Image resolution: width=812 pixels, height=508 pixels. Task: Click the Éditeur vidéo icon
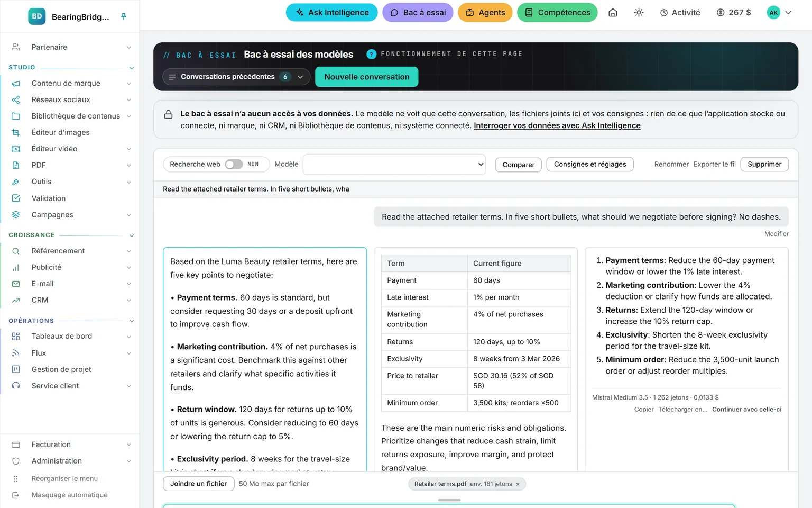click(16, 149)
